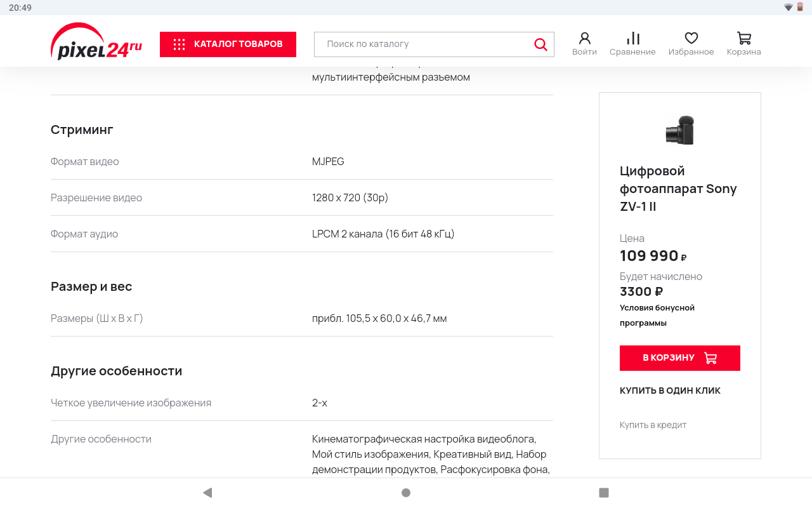
Task: Open the pixel24.ru logo homepage
Action: pyautogui.click(x=96, y=42)
